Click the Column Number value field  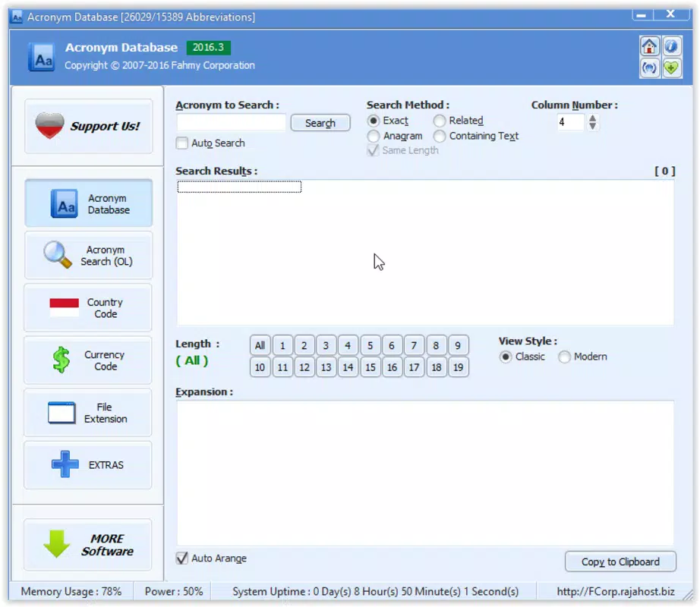click(x=570, y=122)
